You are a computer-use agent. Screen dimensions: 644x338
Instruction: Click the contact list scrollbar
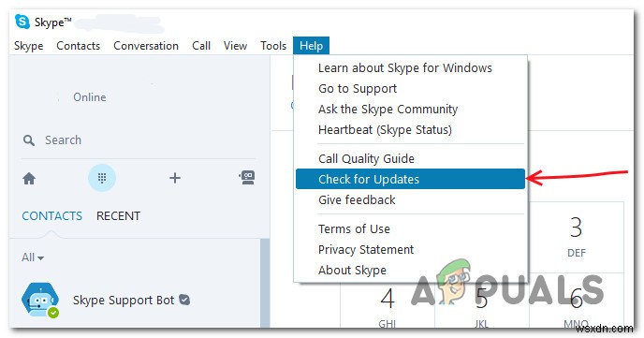[265, 284]
